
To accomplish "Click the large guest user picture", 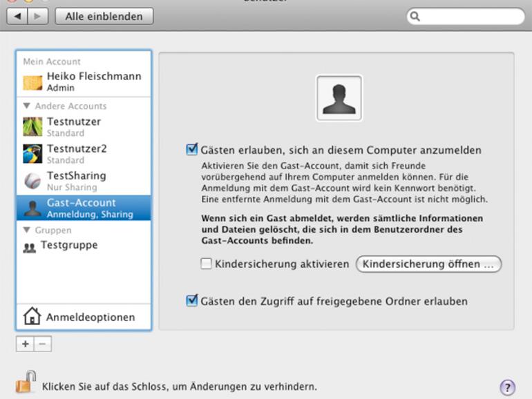I will (339, 98).
